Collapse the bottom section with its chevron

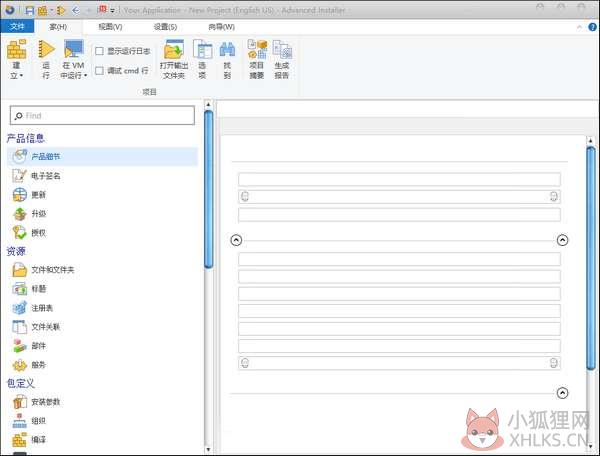click(562, 393)
